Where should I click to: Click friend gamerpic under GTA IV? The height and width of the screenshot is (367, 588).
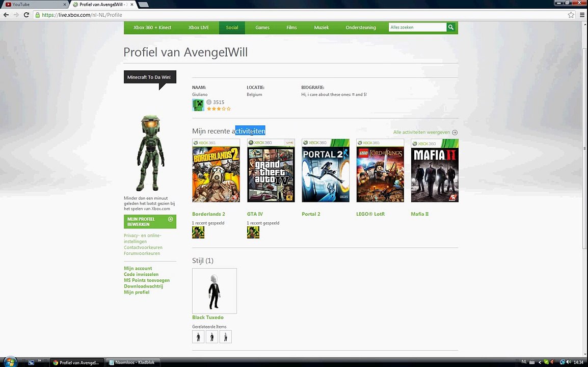pos(253,232)
